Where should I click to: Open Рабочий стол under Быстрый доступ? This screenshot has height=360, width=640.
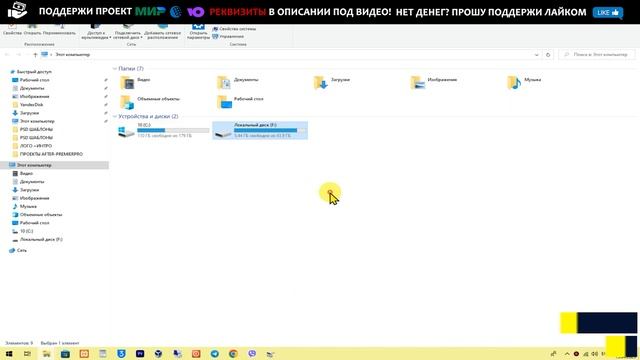[x=31, y=80]
